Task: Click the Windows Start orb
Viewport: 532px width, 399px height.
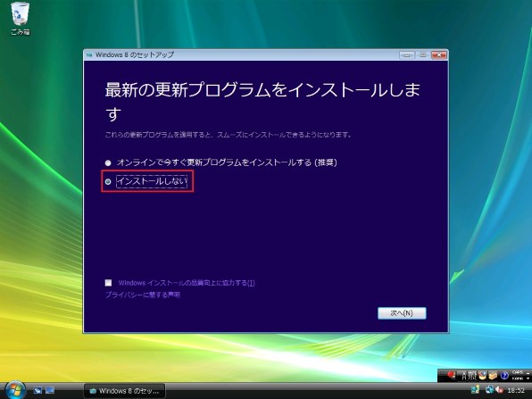Action: pyautogui.click(x=15, y=390)
